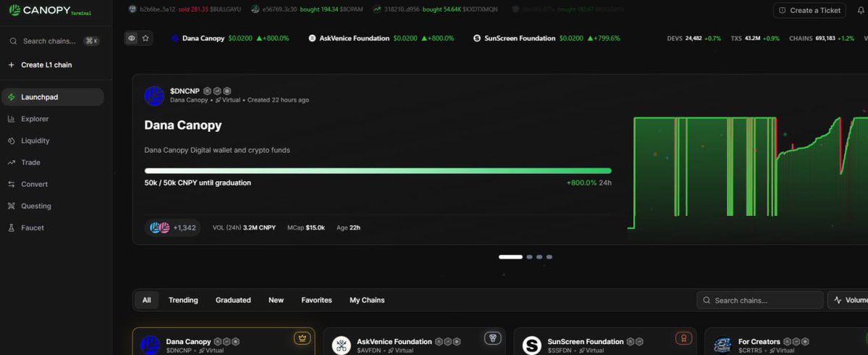Select the fourth carousel dot
This screenshot has height=355, width=868.
point(549,257)
